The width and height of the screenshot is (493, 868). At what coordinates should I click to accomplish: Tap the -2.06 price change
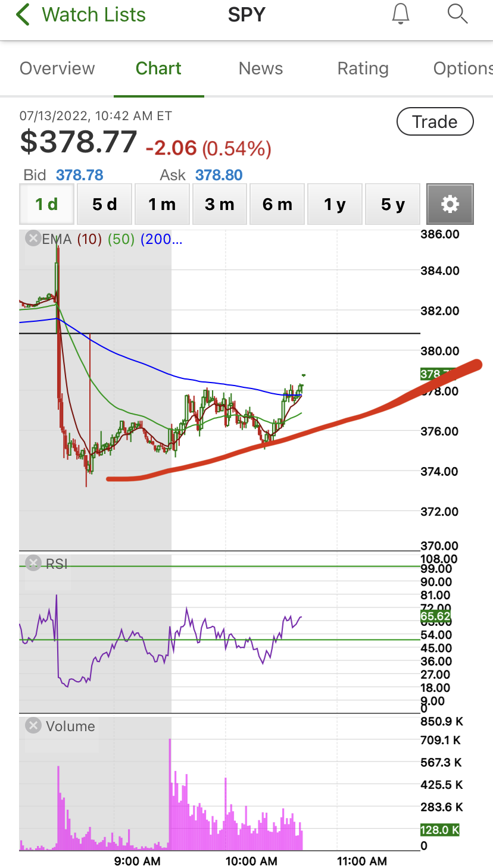(171, 147)
